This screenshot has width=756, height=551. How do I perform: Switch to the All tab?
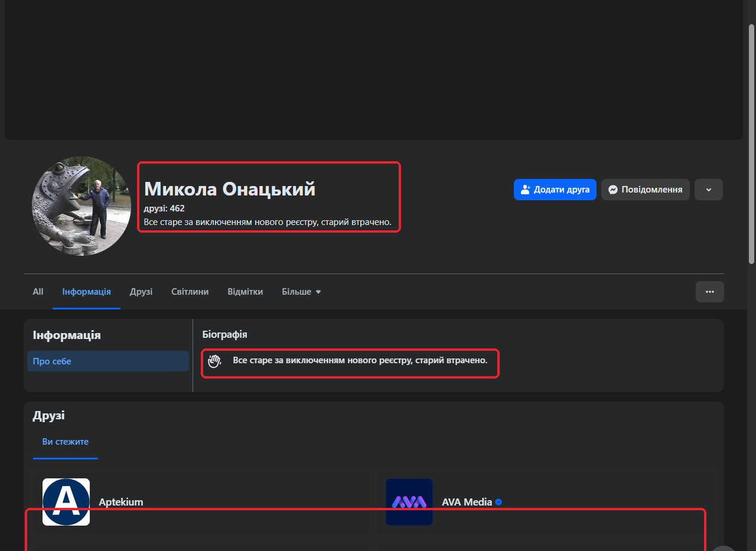[x=38, y=292]
